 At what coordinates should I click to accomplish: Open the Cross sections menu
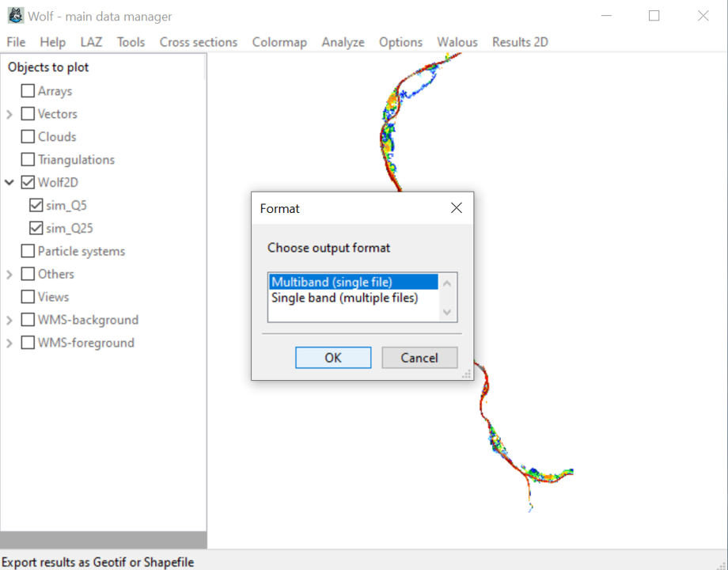coord(198,42)
